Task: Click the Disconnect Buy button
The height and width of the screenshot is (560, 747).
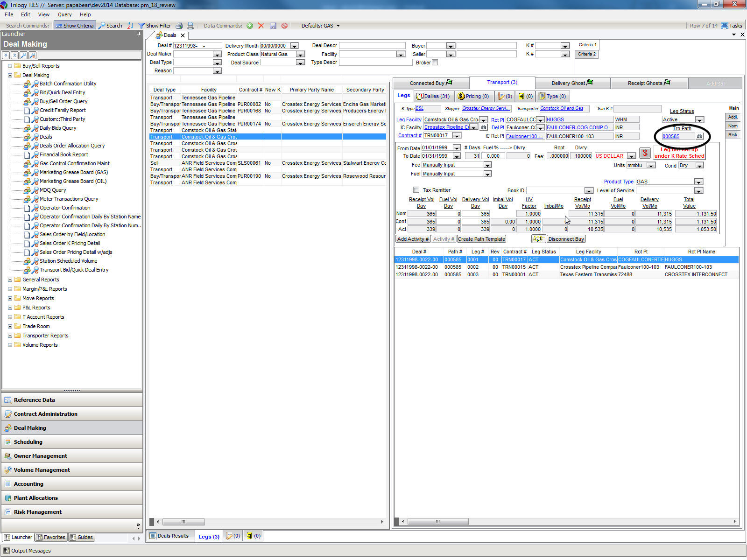Action: [566, 239]
